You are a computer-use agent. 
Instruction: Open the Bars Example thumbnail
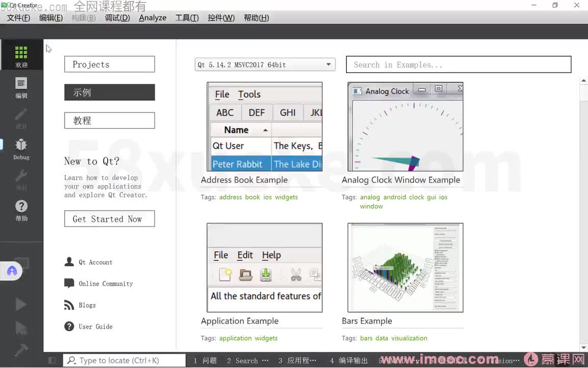405,267
